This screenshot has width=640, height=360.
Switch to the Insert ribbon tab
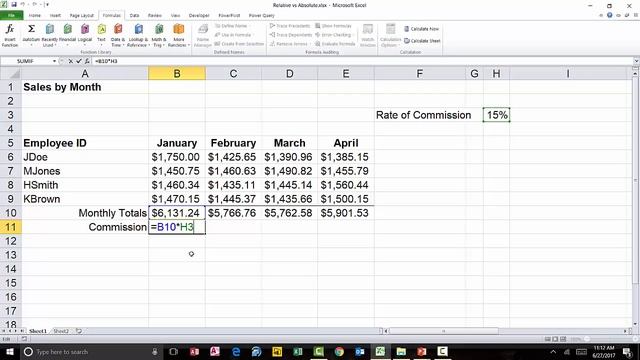coord(55,16)
